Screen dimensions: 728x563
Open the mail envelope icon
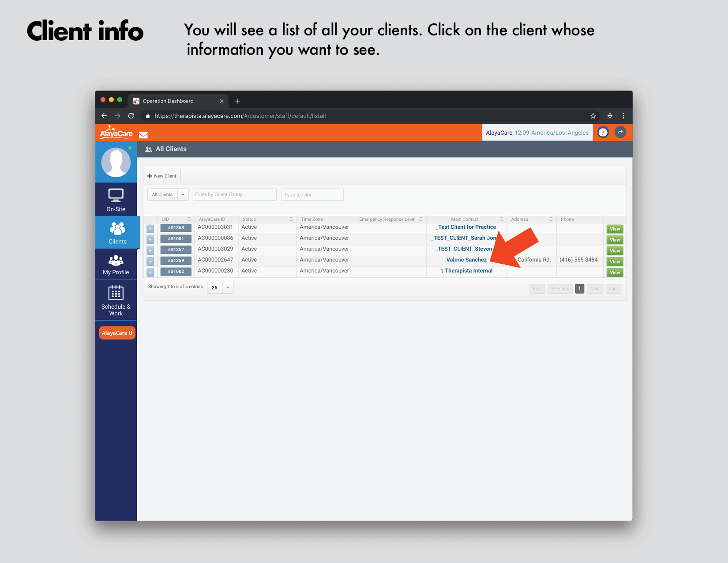coord(143,135)
